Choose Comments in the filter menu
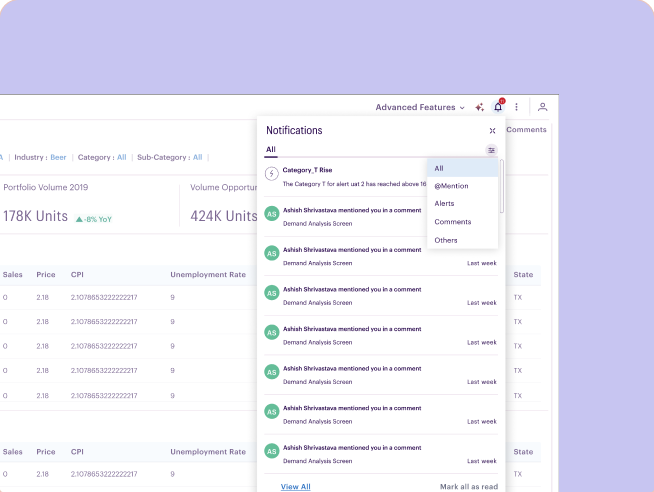This screenshot has height=492, width=654. point(463,222)
